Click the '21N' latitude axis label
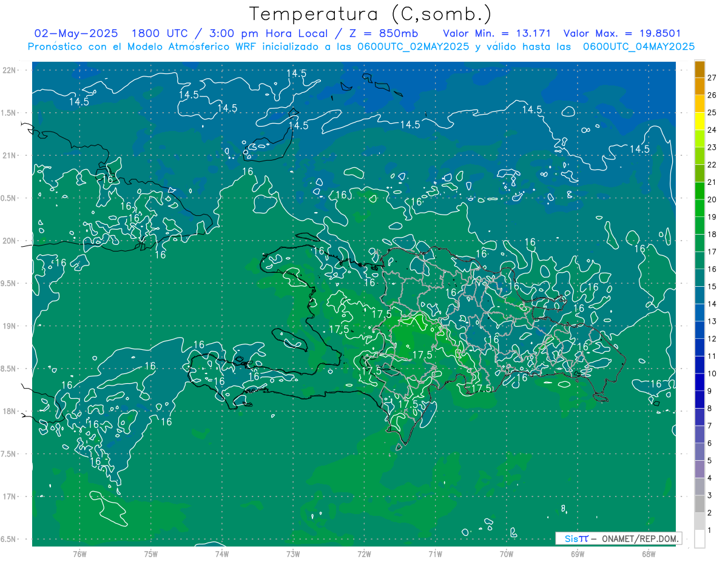Image resolution: width=728 pixels, height=562 pixels. [x=10, y=156]
